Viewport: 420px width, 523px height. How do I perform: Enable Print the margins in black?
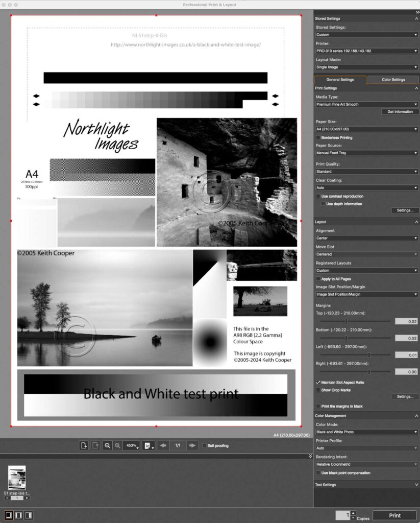(x=318, y=406)
